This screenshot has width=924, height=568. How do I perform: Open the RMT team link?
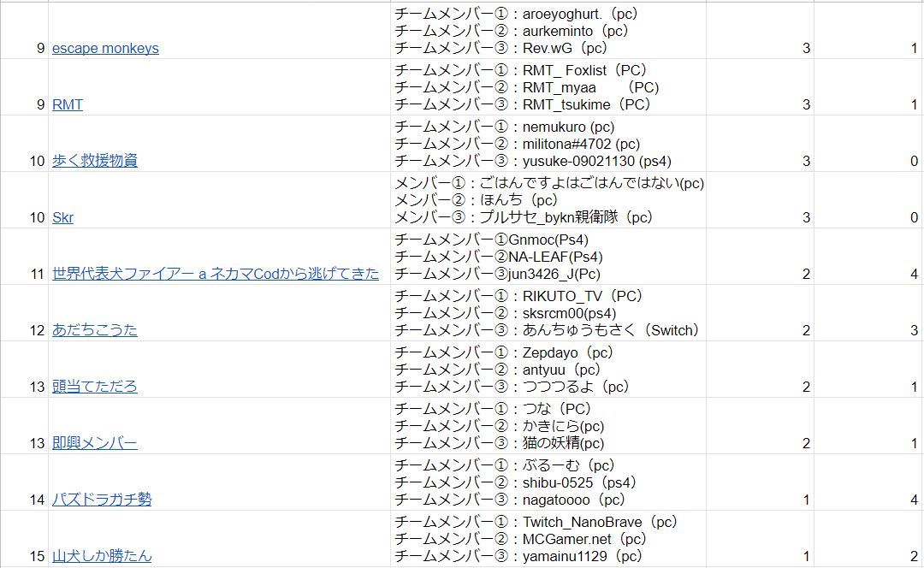pos(68,105)
